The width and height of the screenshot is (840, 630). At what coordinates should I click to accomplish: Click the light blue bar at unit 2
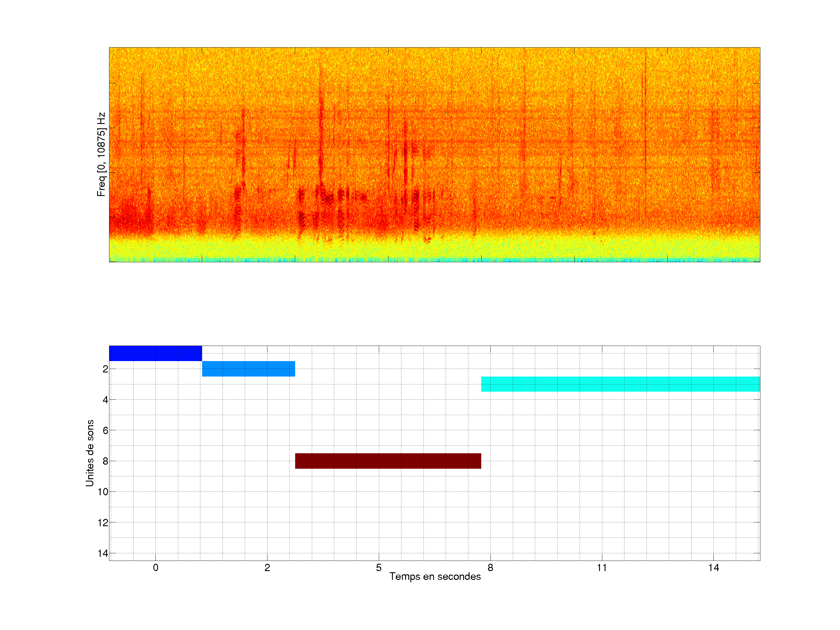249,369
